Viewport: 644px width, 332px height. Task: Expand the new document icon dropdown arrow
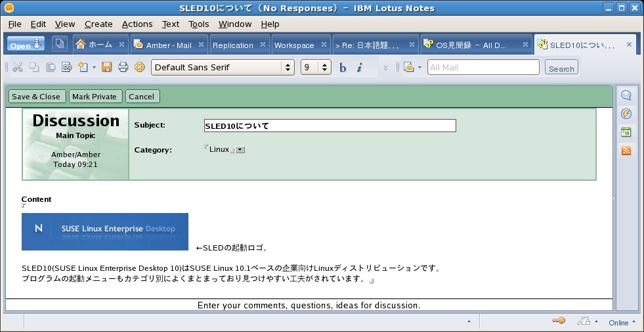click(94, 68)
